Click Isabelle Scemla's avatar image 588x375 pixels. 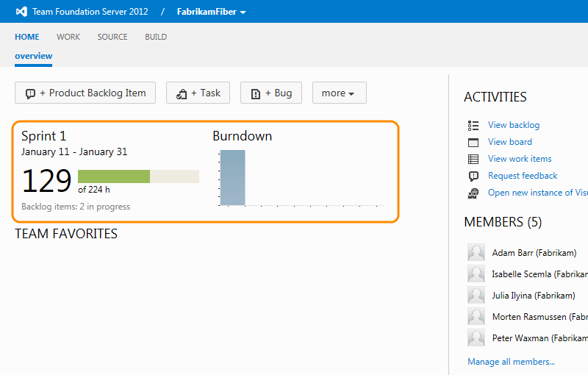476,274
